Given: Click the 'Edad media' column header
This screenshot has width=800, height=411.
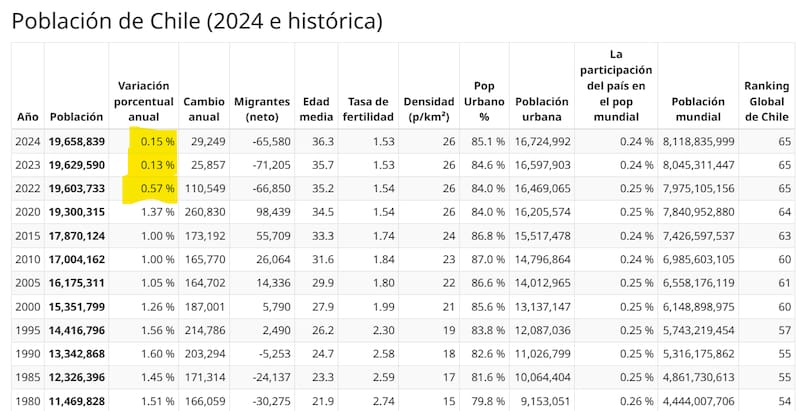Looking at the screenshot, I should pyautogui.click(x=316, y=109).
